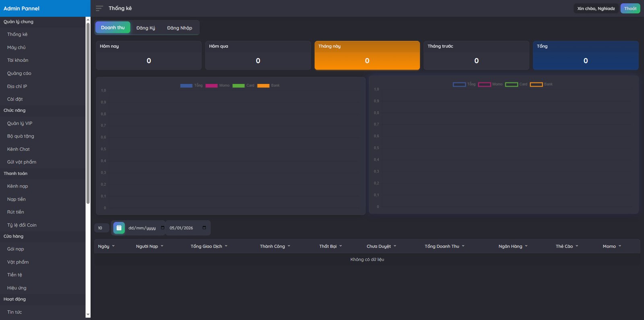This screenshot has width=644, height=320.
Task: Toggle the Bank series in left chart legend
Action: tap(268, 85)
